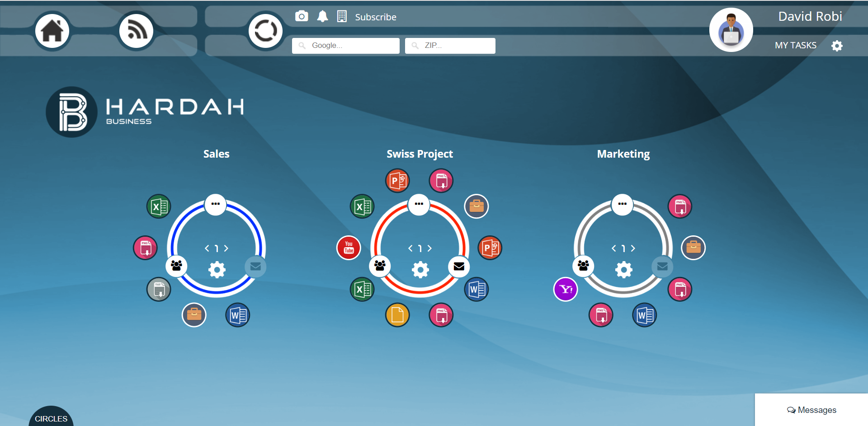Open top PNG file in Marketing circle
Image resolution: width=868 pixels, height=426 pixels.
pyautogui.click(x=680, y=206)
